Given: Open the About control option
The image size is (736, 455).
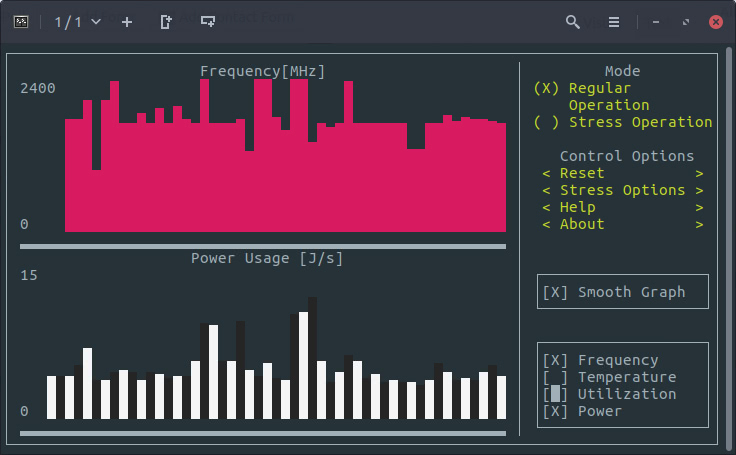Looking at the screenshot, I should [x=582, y=224].
